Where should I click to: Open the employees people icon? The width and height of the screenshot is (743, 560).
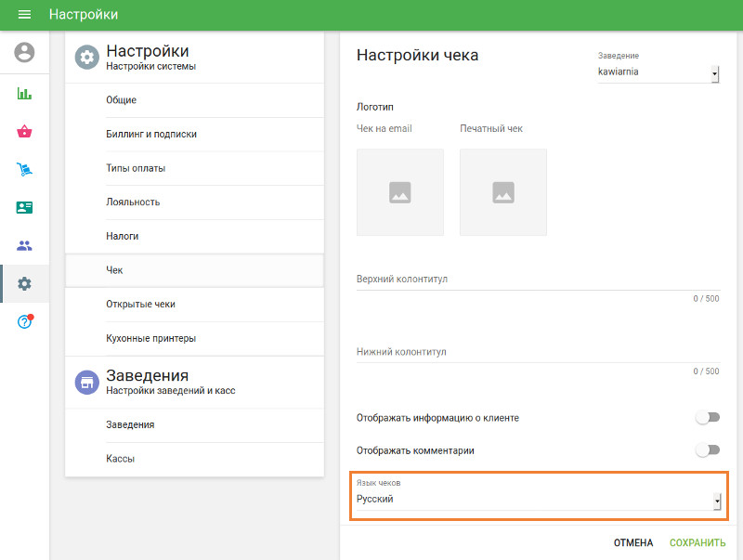23,245
